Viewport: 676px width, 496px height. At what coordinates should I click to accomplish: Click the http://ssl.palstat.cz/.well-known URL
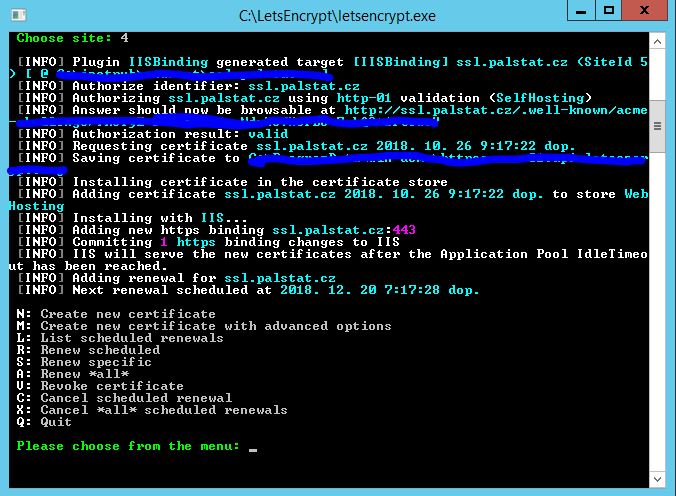pos(496,110)
